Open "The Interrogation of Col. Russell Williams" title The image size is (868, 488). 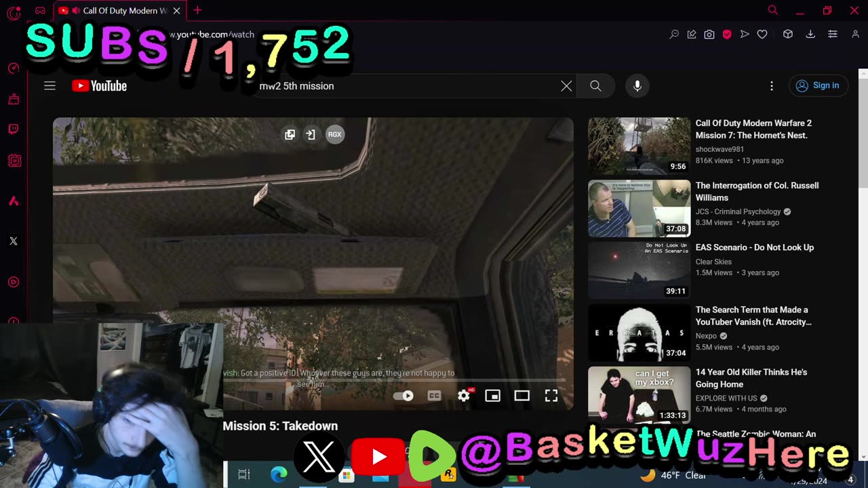(x=757, y=192)
